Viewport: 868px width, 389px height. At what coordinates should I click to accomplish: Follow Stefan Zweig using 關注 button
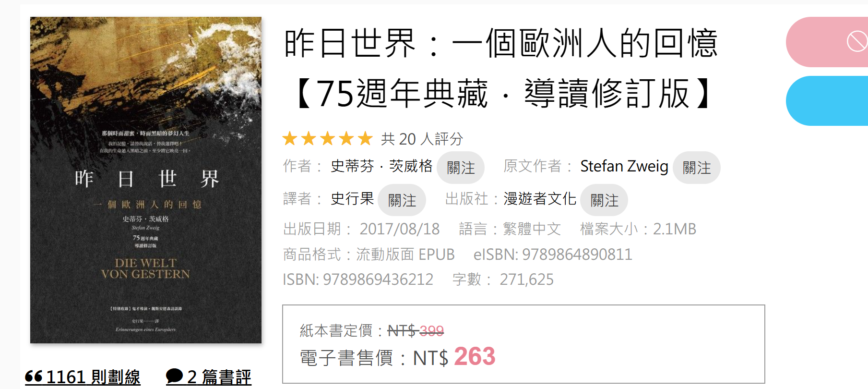pyautogui.click(x=697, y=168)
